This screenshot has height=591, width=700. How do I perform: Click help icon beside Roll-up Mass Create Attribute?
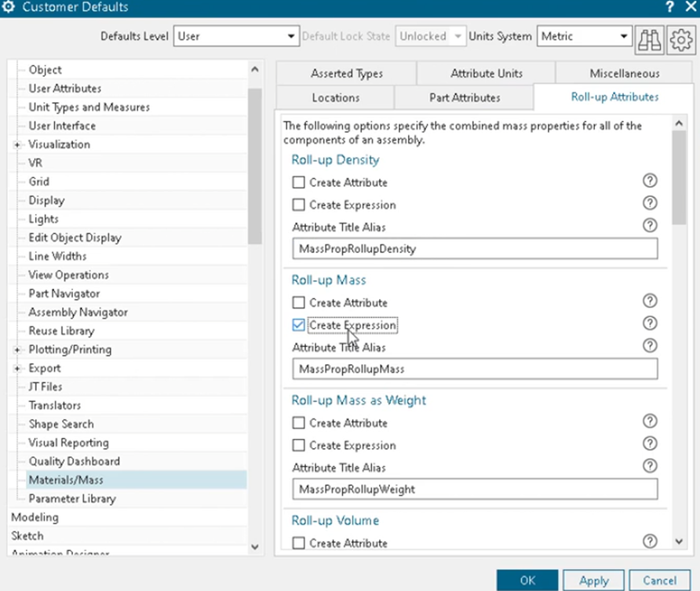650,301
